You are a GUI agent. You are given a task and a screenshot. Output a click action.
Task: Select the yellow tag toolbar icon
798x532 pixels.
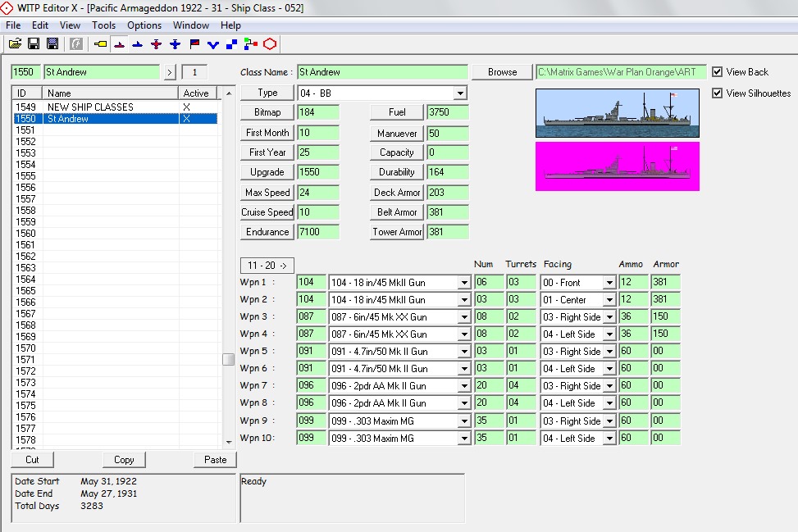[x=100, y=43]
